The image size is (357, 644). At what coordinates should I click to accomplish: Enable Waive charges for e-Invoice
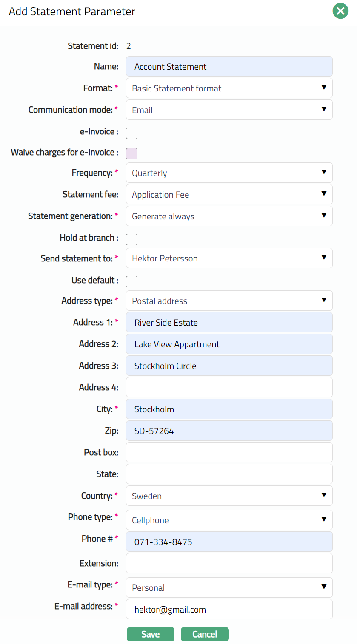[132, 153]
